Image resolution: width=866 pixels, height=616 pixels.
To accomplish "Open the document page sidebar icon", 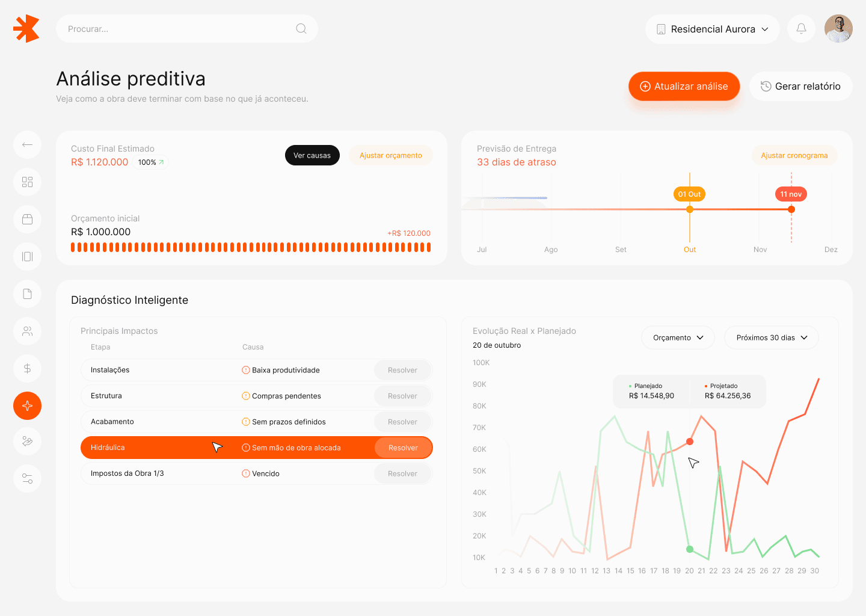I will (x=27, y=294).
